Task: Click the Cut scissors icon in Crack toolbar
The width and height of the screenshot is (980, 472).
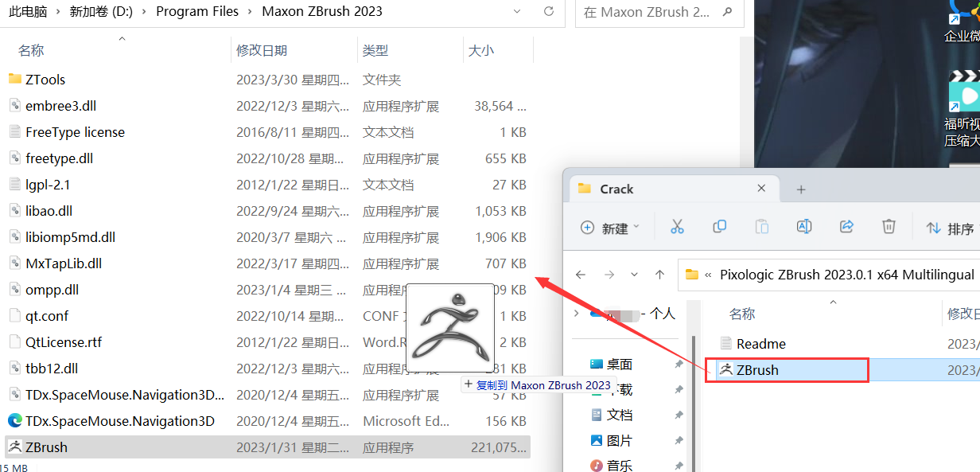Action: tap(677, 227)
